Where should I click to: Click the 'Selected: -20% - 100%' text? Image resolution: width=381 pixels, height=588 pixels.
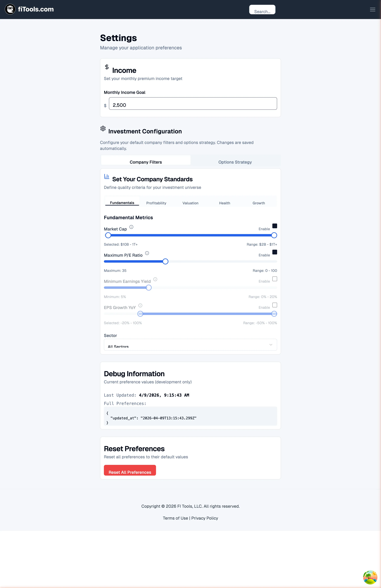(x=123, y=323)
